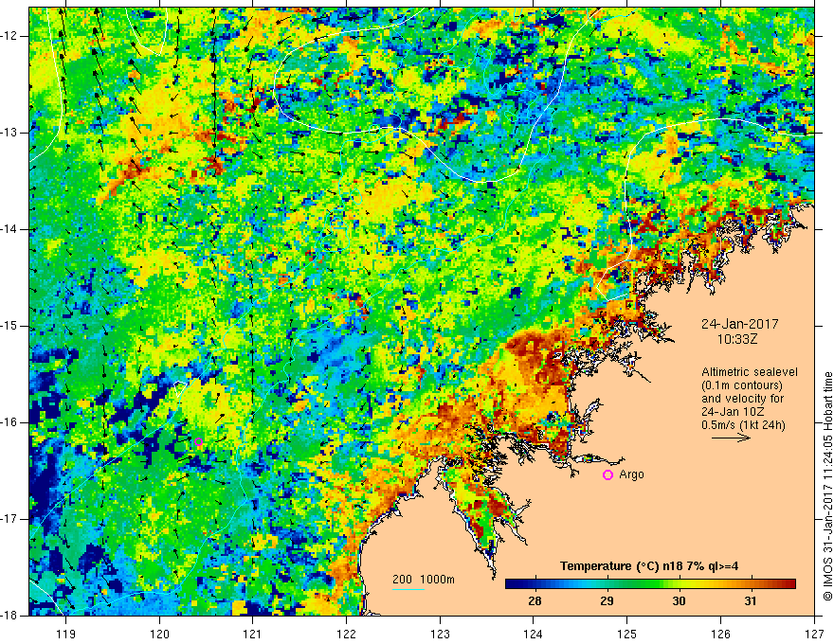
Task: Click the longitude 127 axis label
Action: click(x=814, y=634)
